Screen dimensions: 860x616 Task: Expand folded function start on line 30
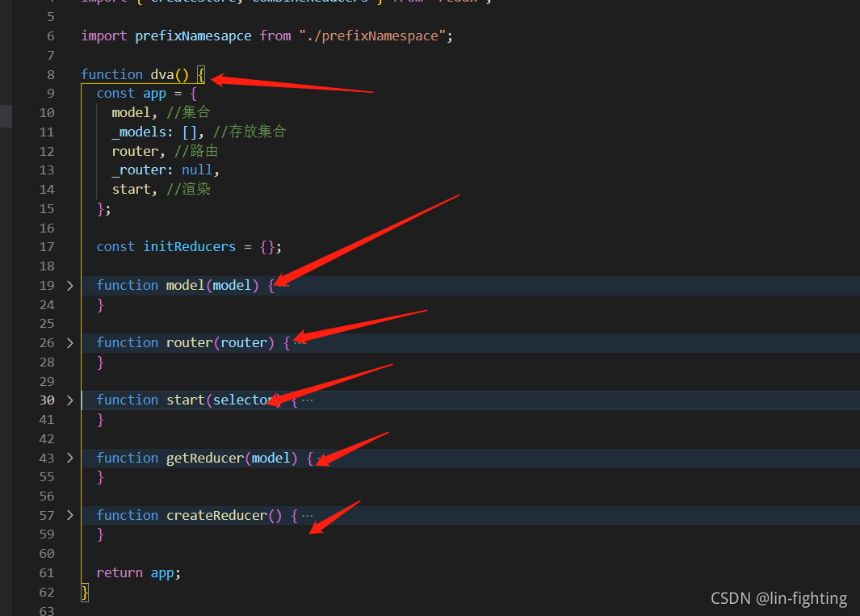pos(69,400)
